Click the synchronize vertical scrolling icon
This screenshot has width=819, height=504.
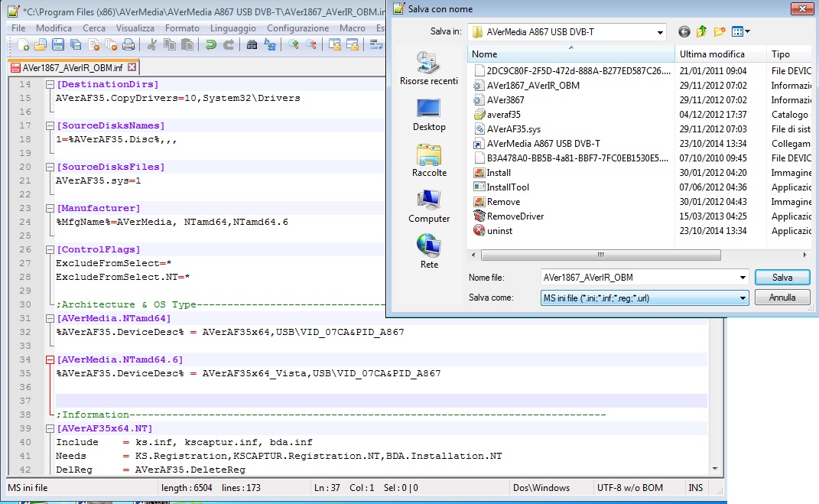click(334, 45)
